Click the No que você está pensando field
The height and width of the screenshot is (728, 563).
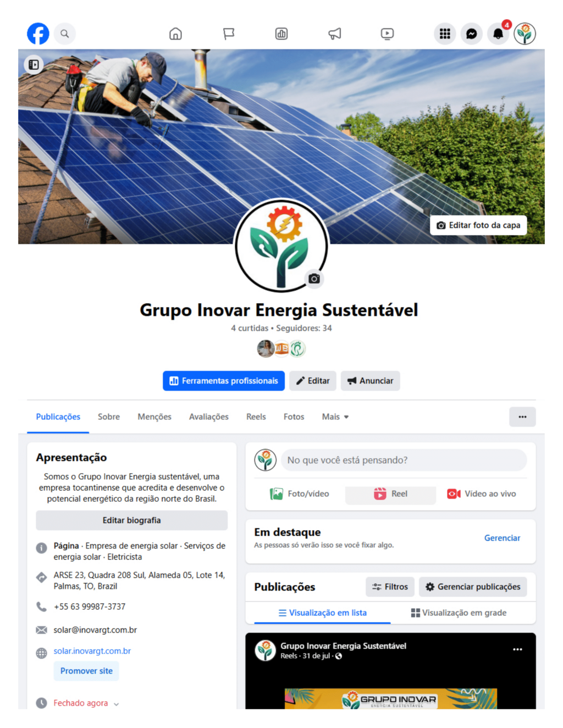(404, 460)
